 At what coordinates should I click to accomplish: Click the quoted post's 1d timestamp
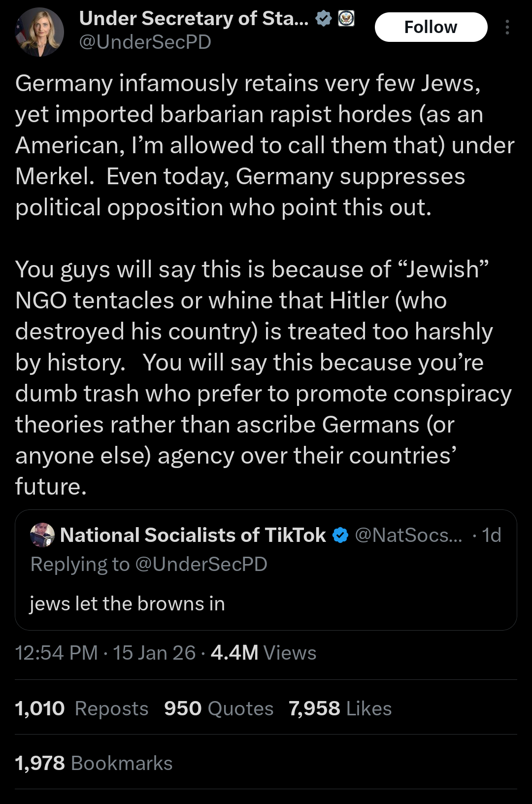click(x=491, y=535)
